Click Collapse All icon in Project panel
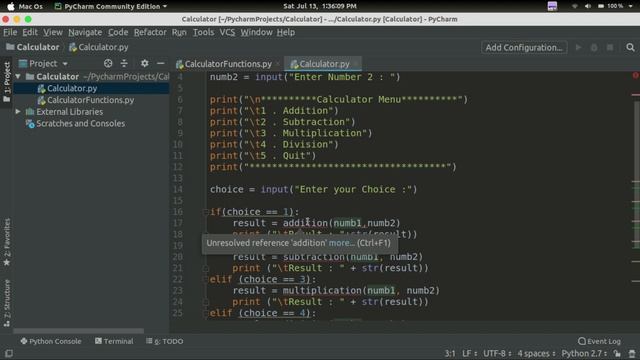 124,63
